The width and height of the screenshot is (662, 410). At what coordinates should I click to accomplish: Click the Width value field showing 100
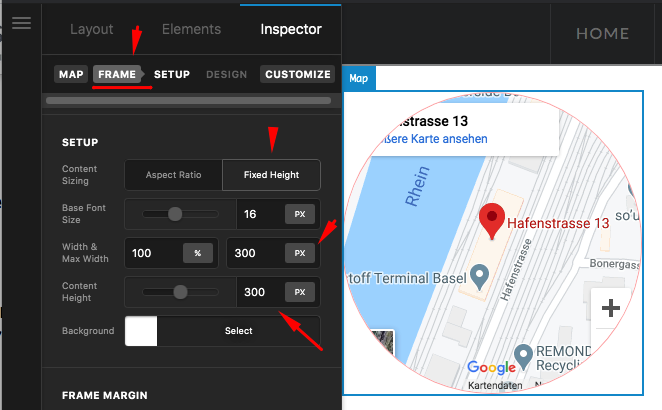click(x=154, y=253)
